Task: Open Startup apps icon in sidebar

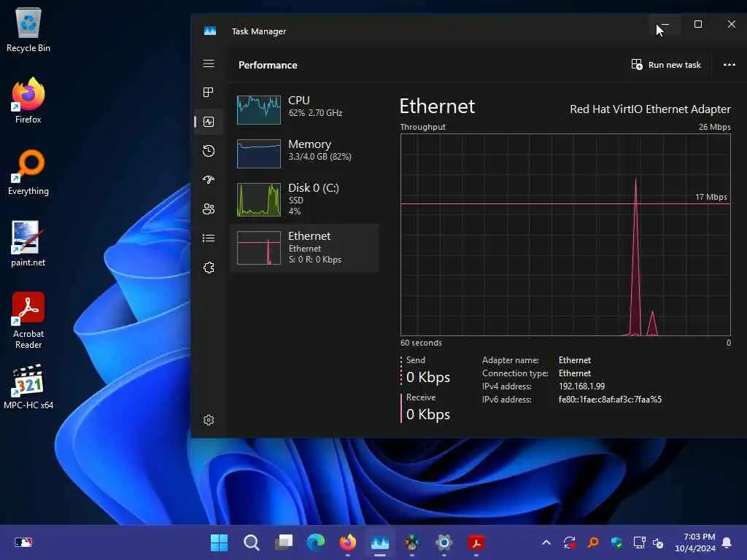Action: tap(209, 180)
